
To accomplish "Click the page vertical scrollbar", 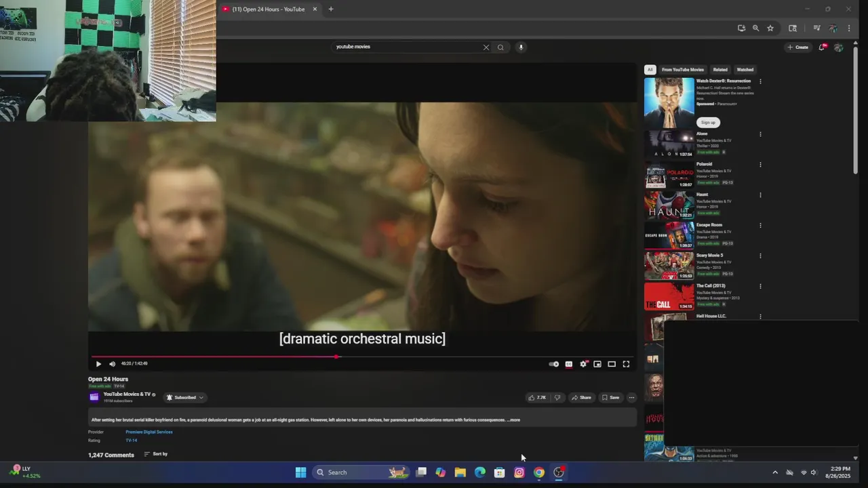I will point(856,112).
